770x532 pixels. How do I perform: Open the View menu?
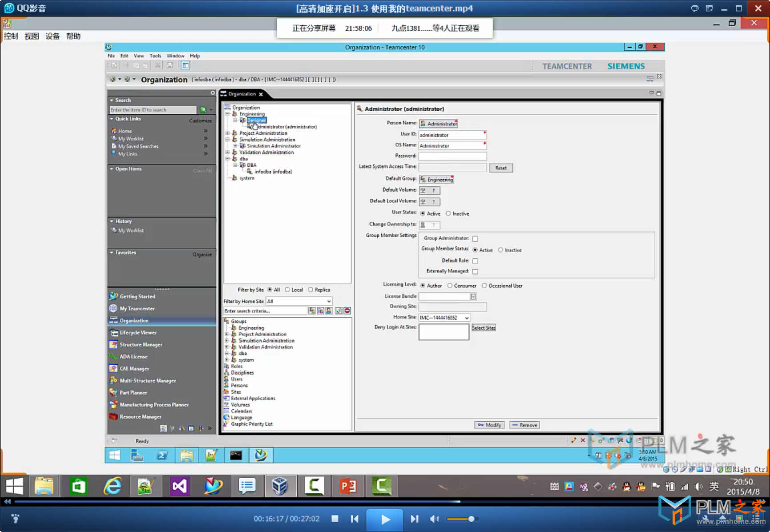tap(139, 56)
